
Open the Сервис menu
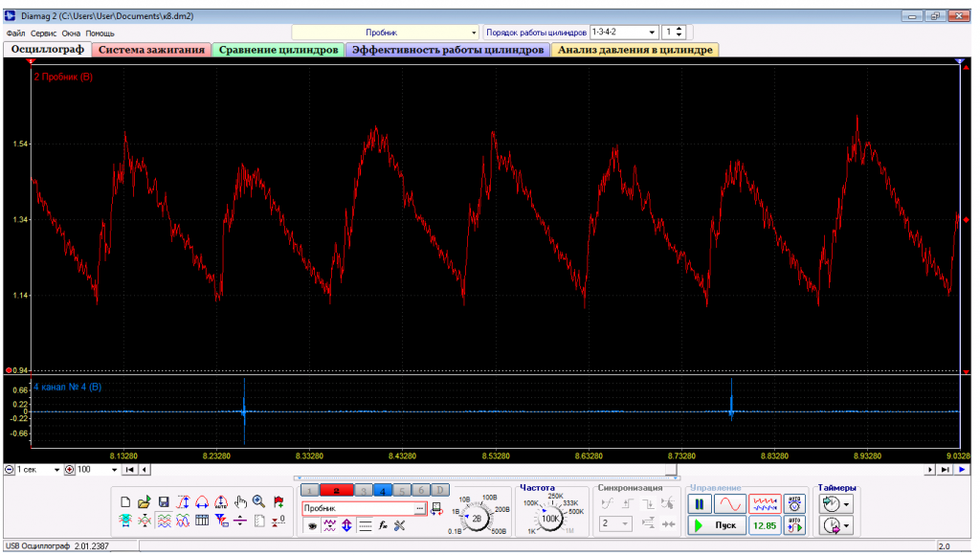(44, 33)
